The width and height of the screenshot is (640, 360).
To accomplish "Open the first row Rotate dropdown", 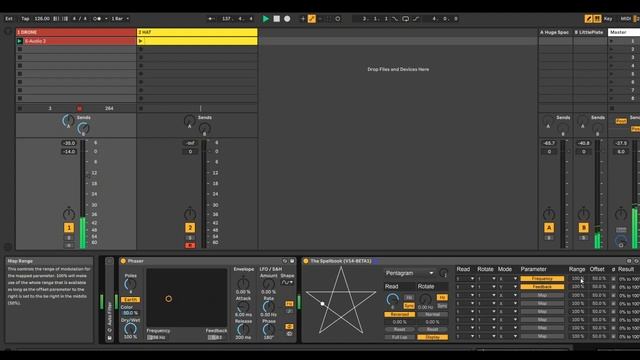I will [x=487, y=279].
